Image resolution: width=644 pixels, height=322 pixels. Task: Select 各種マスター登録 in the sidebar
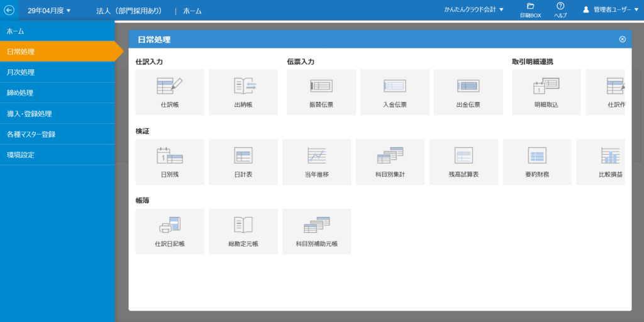[x=57, y=134]
